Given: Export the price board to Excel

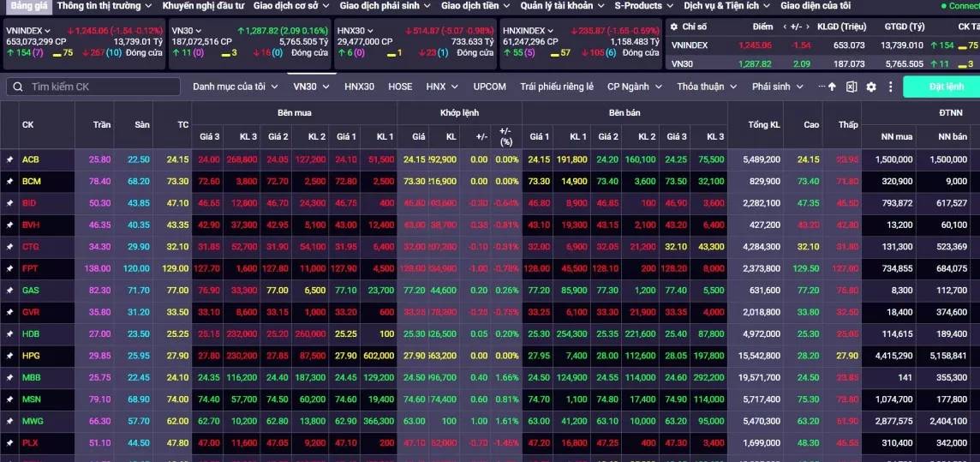Looking at the screenshot, I should 852,87.
